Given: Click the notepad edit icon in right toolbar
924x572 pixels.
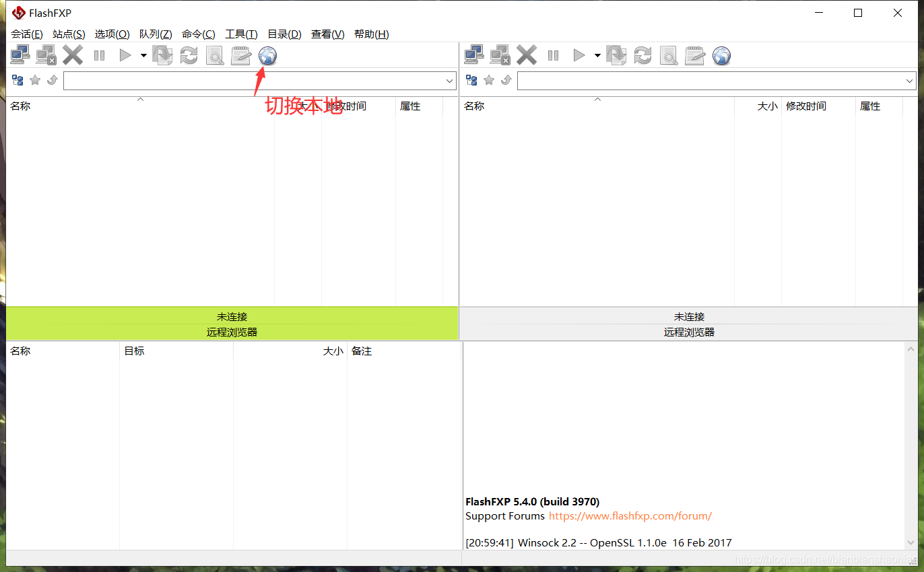Looking at the screenshot, I should click(695, 55).
